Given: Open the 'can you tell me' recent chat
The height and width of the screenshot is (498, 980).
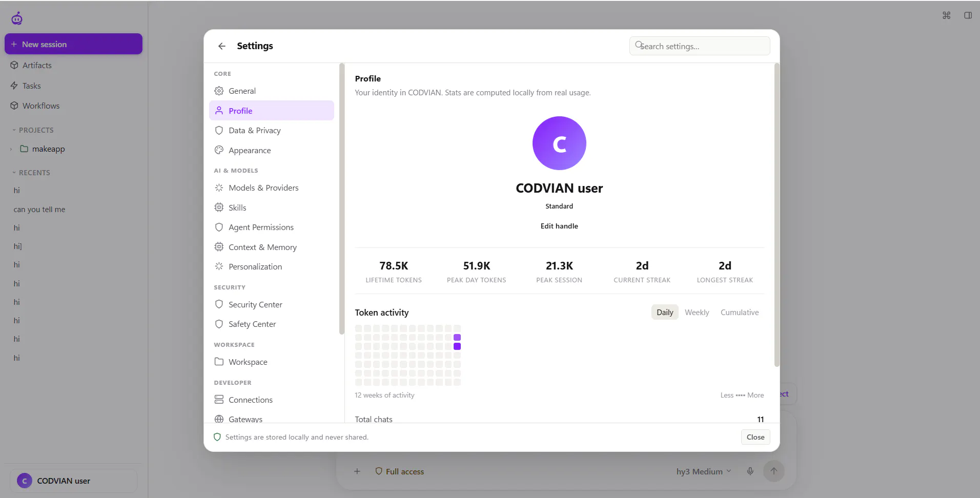Looking at the screenshot, I should [x=39, y=210].
